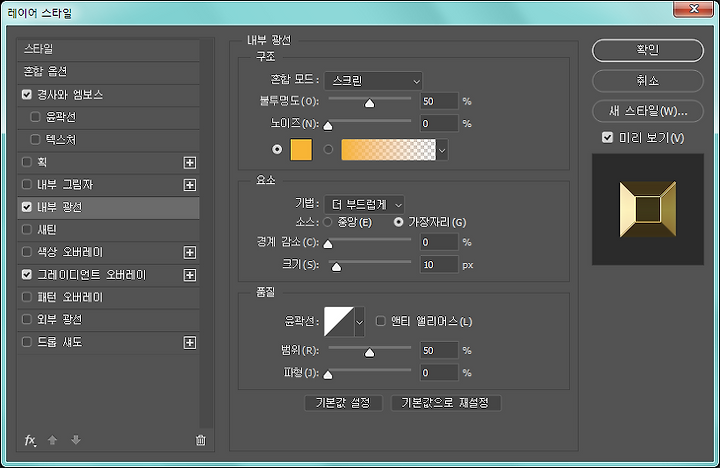
Task: Open the 기법 더 부드럽게 dropdown
Action: (x=364, y=204)
